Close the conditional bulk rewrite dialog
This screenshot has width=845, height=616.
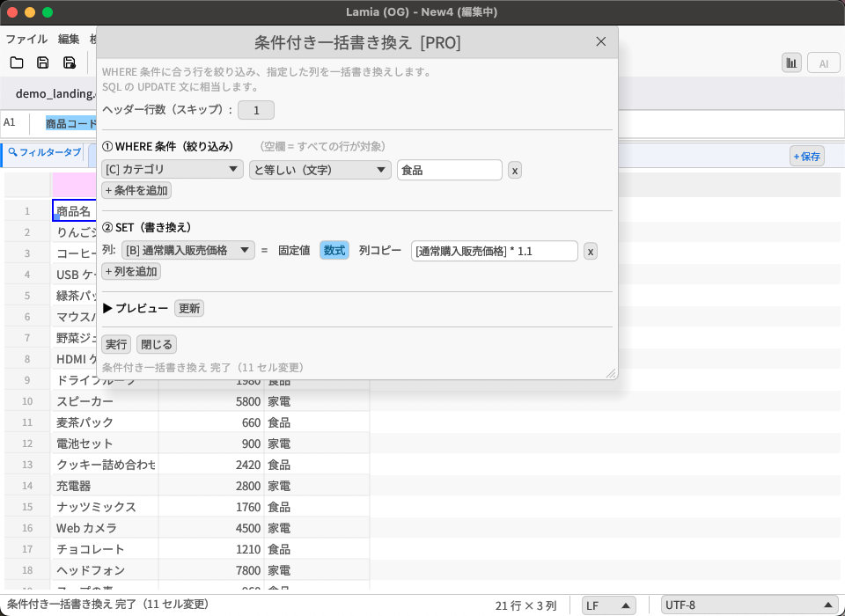point(601,41)
